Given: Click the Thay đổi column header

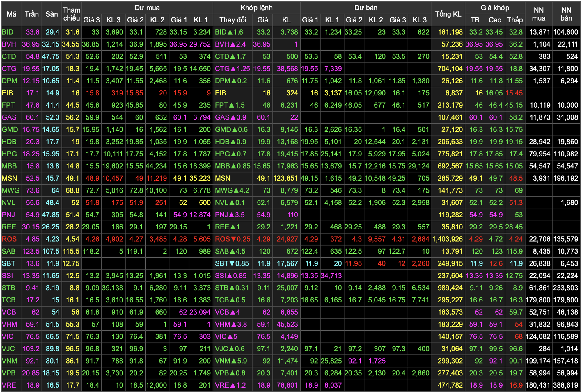Looking at the screenshot, I should click(233, 20).
